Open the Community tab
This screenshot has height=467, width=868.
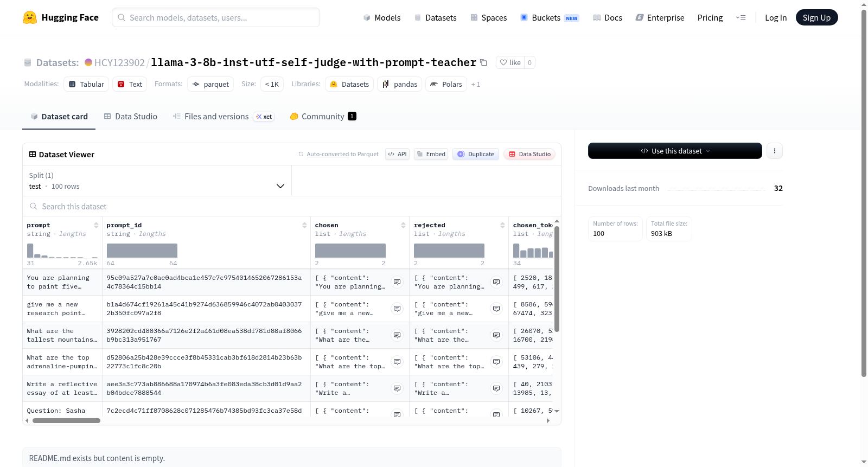click(323, 116)
